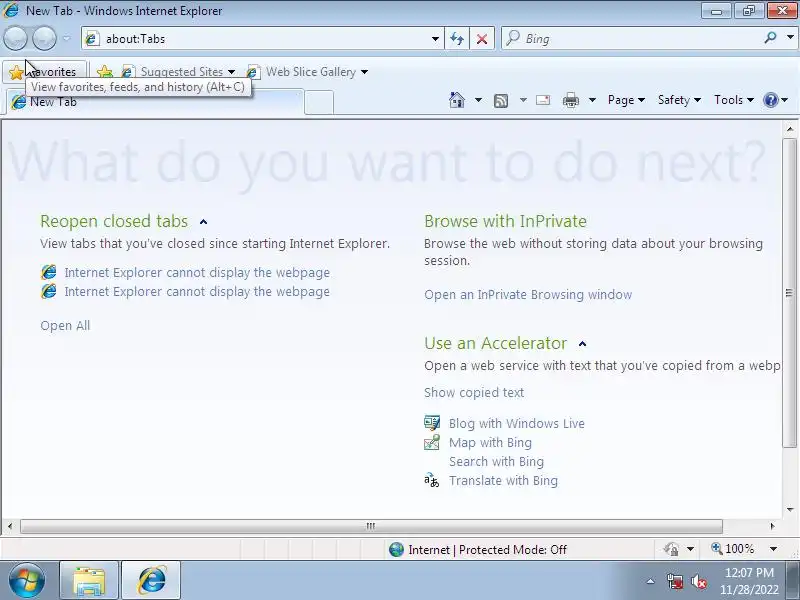Viewport: 800px width, 600px height.
Task: Open search provider dropdown arrow
Action: coord(790,38)
